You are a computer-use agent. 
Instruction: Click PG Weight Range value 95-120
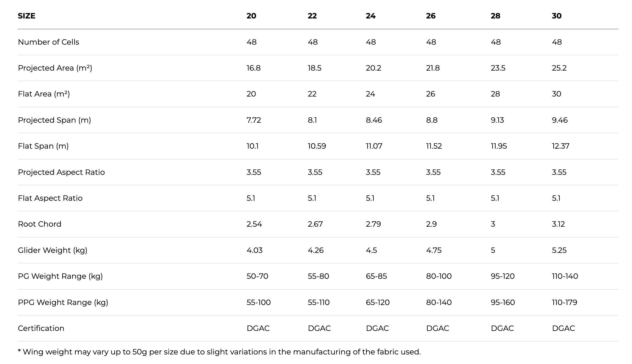[x=503, y=276]
